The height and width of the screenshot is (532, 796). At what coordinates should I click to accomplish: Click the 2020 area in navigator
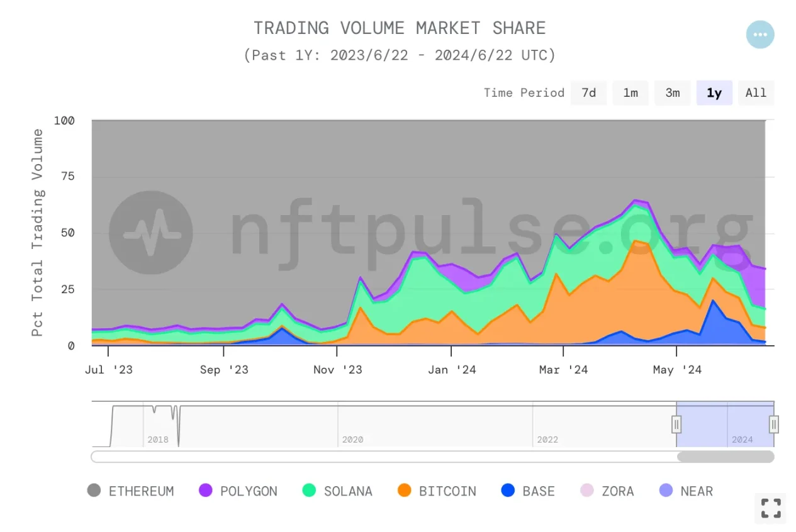[352, 440]
